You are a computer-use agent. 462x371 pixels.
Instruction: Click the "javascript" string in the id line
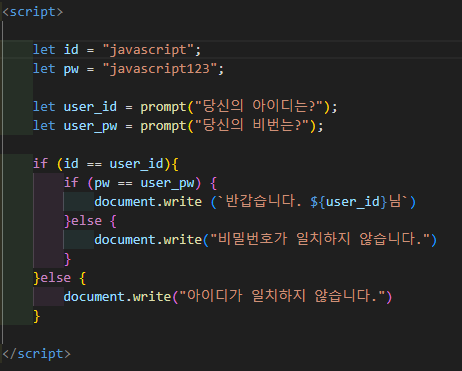[x=148, y=50]
